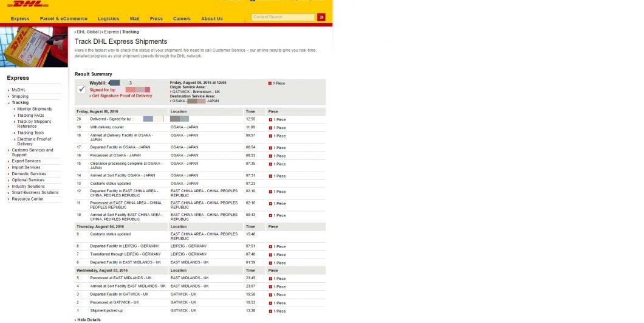Expand piece at 09:57 Arrived at Delivery Facility
The height and width of the screenshot is (323, 644).
click(270, 136)
